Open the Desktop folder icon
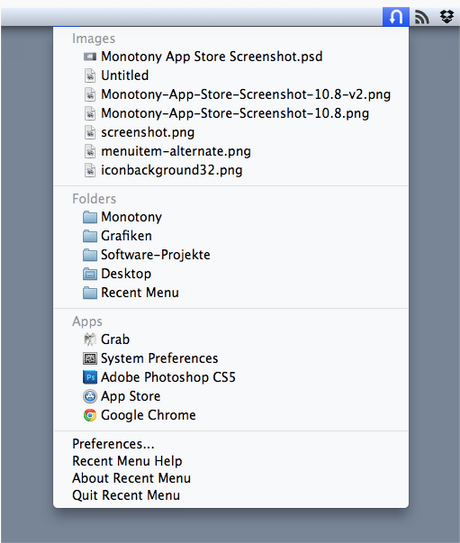 coord(90,274)
